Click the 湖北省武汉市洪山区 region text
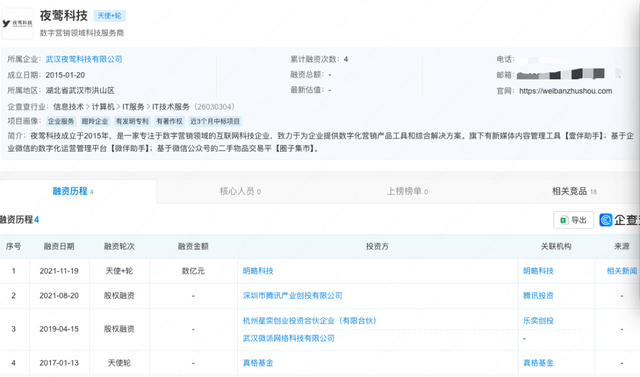The image size is (640, 377). [x=80, y=91]
